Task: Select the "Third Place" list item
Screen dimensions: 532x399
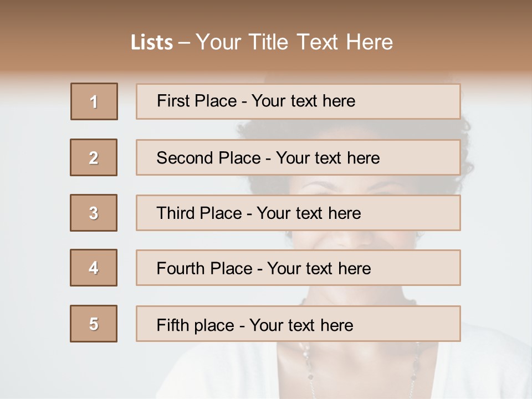Action: (x=298, y=213)
